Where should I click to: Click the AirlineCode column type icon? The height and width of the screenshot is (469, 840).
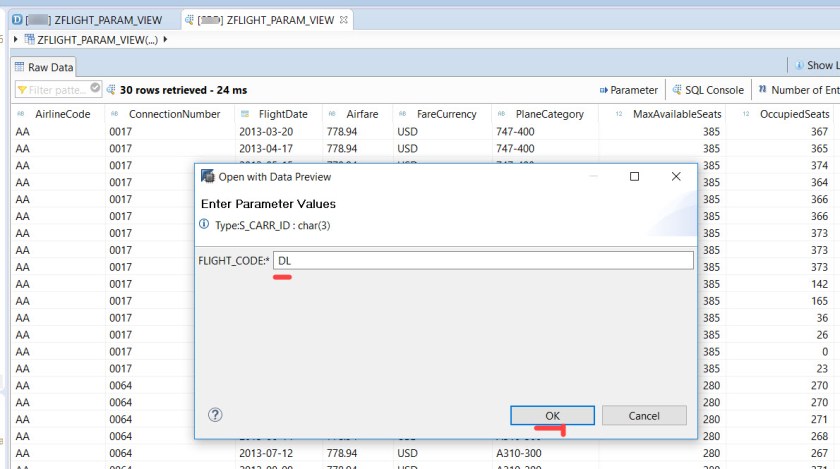21,114
